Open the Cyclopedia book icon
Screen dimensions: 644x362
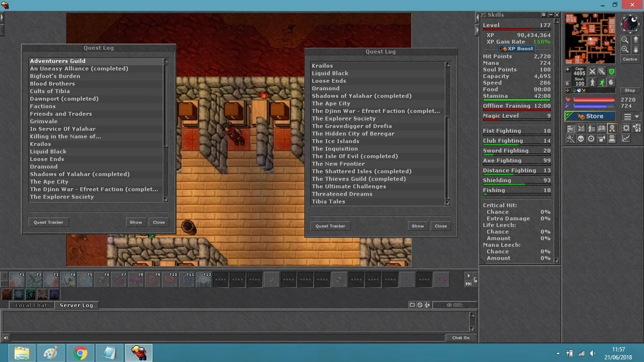click(601, 129)
